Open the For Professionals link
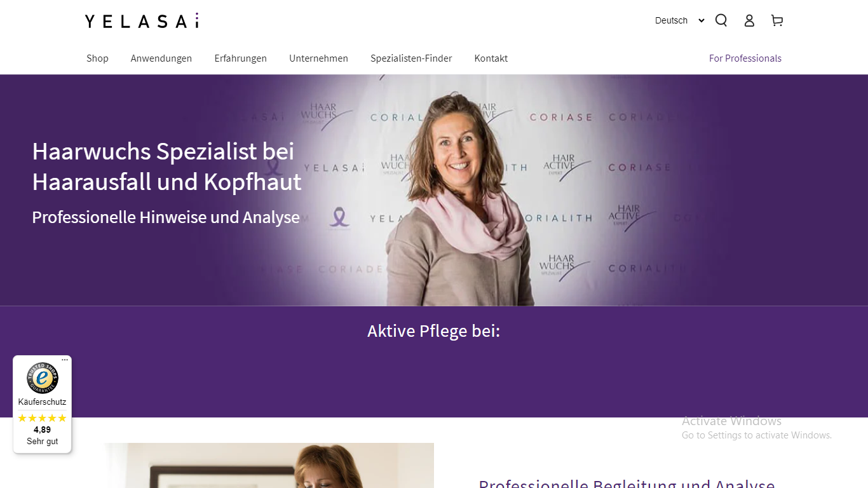 click(x=745, y=58)
